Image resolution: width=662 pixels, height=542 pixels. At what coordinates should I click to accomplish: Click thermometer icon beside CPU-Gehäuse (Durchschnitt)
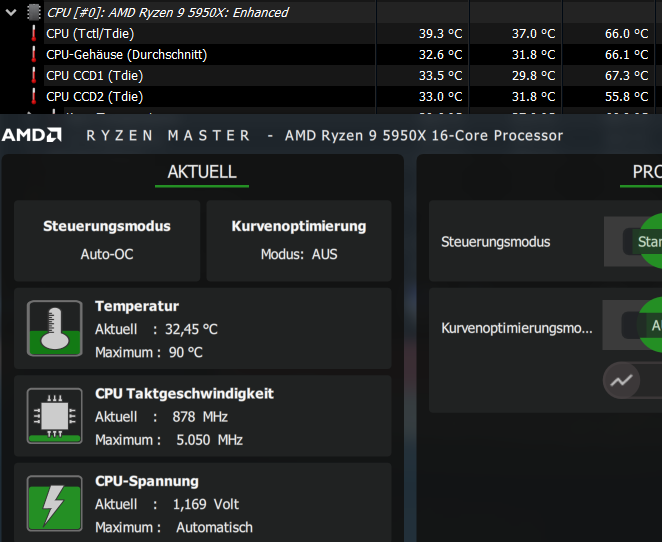(34, 54)
